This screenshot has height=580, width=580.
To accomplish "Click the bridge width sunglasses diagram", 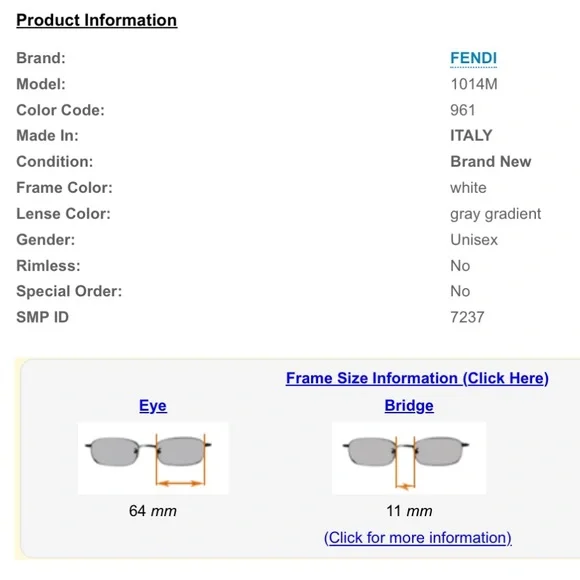I will click(409, 458).
